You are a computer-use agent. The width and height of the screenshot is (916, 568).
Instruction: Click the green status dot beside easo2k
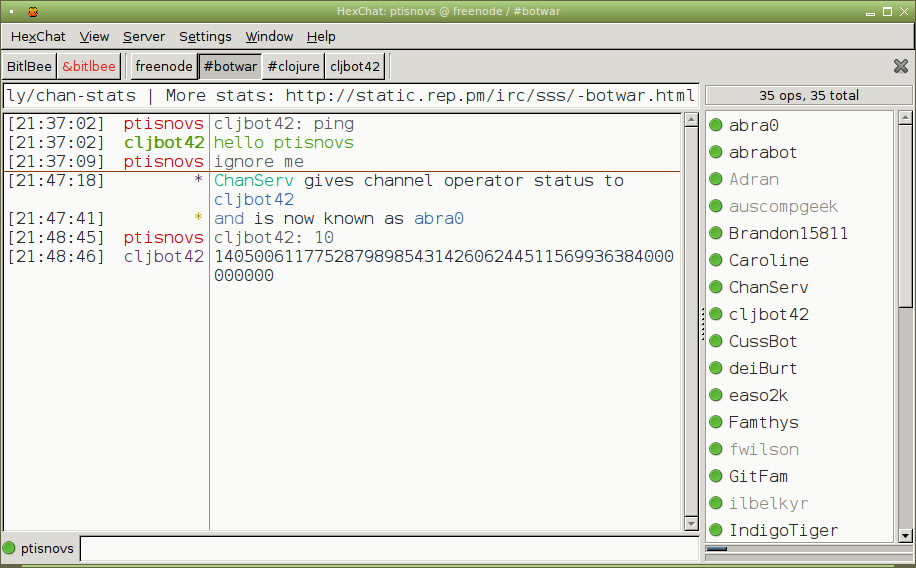[716, 394]
